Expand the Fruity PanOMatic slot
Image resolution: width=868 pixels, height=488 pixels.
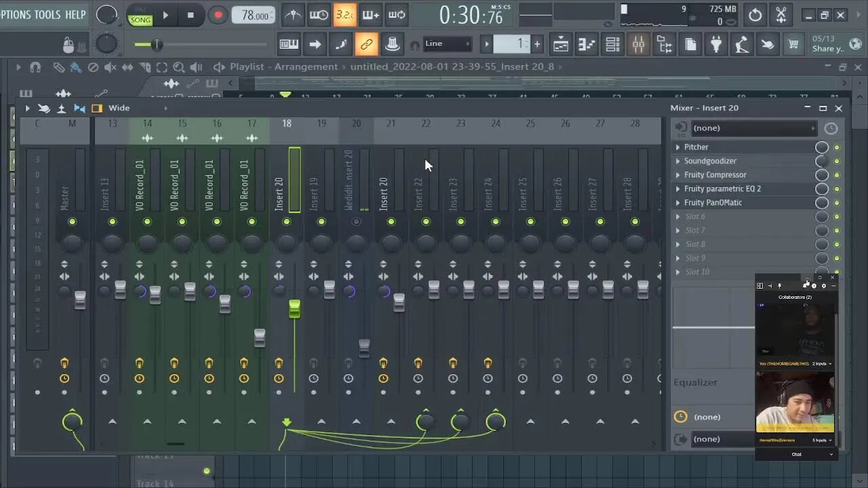pos(677,203)
